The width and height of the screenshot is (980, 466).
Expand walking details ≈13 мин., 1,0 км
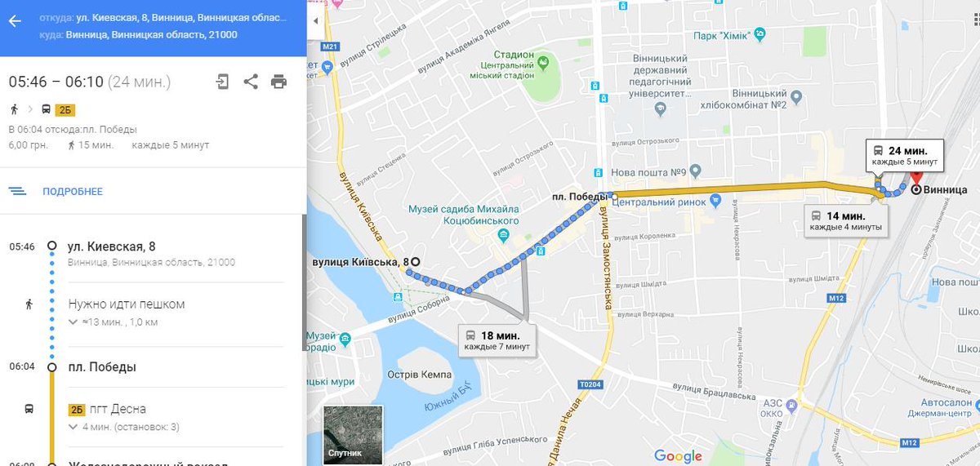coord(113,322)
